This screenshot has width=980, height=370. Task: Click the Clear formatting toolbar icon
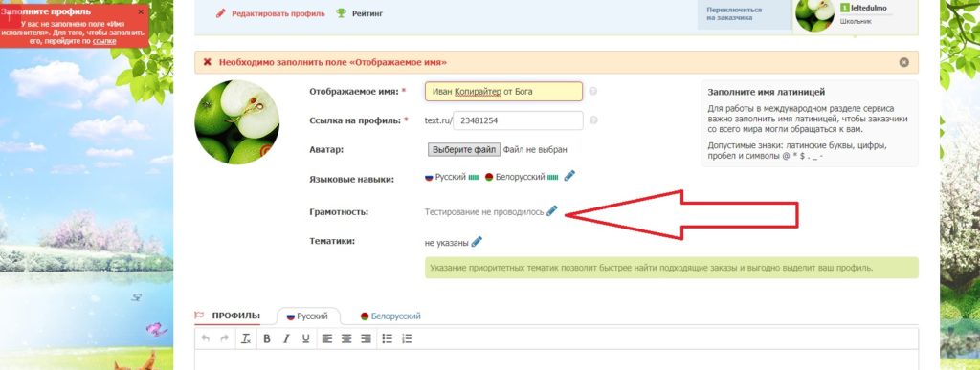click(x=246, y=338)
